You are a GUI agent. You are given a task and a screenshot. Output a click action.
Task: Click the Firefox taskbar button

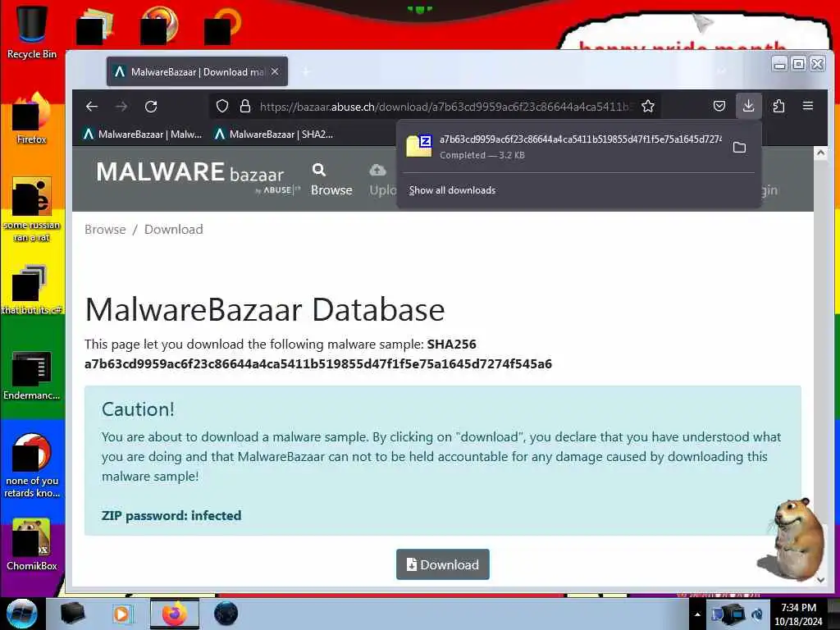click(175, 614)
